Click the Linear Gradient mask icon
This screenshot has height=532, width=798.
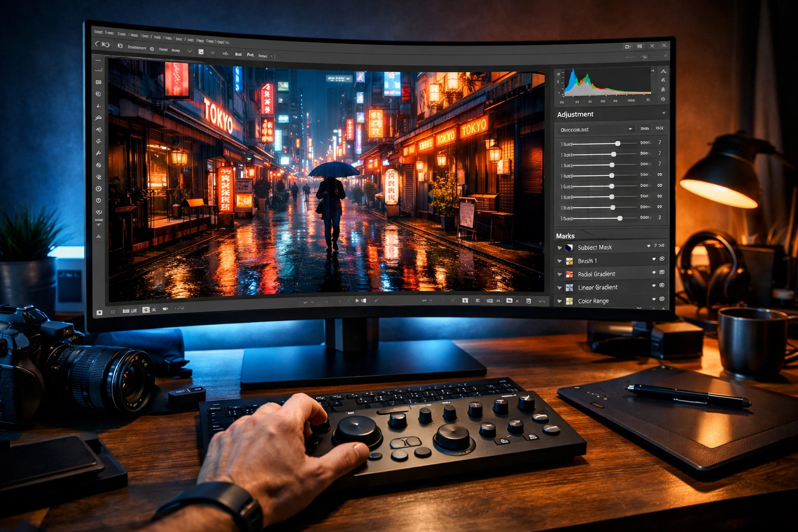[x=569, y=287]
